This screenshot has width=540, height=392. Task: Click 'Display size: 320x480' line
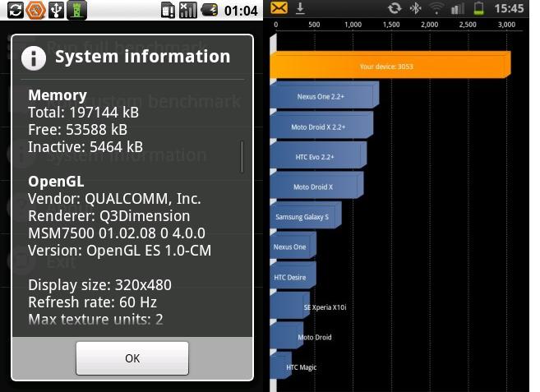tap(100, 285)
